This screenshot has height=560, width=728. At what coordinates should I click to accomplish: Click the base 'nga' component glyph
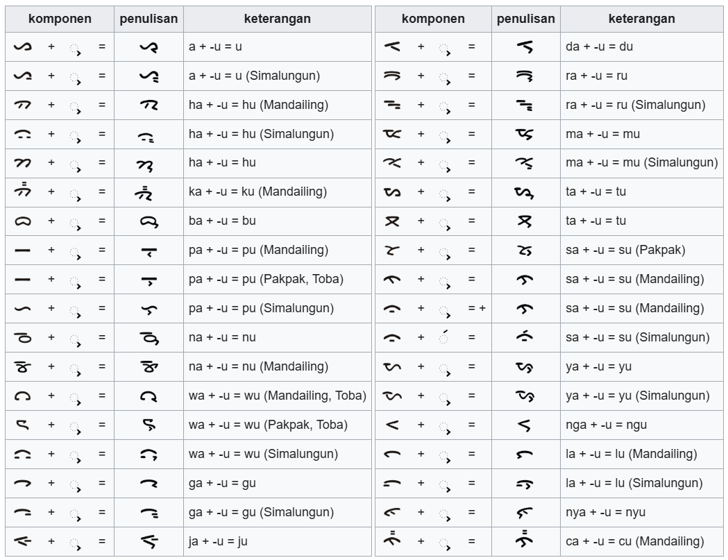[392, 425]
